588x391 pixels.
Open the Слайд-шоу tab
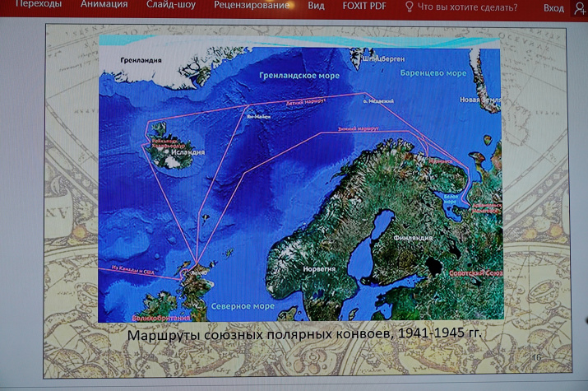[170, 6]
